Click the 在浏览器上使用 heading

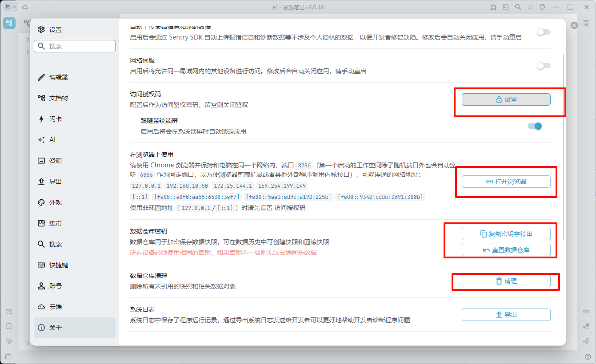coord(152,155)
